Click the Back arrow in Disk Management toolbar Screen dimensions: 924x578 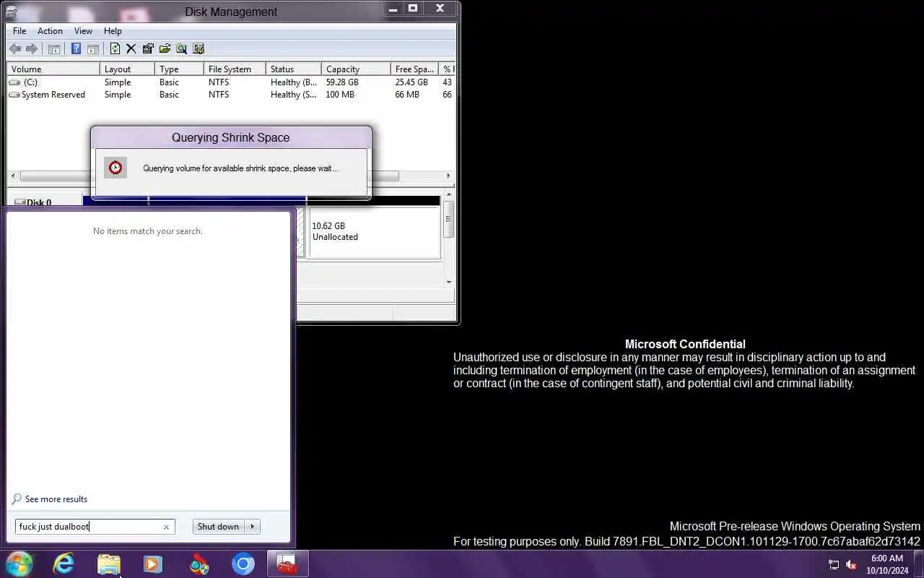coord(14,49)
